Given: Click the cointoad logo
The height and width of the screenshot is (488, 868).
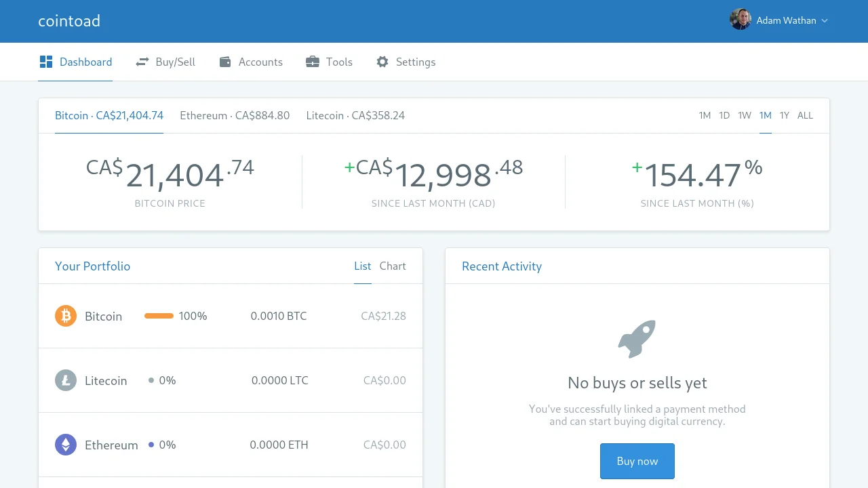Looking at the screenshot, I should [x=69, y=21].
